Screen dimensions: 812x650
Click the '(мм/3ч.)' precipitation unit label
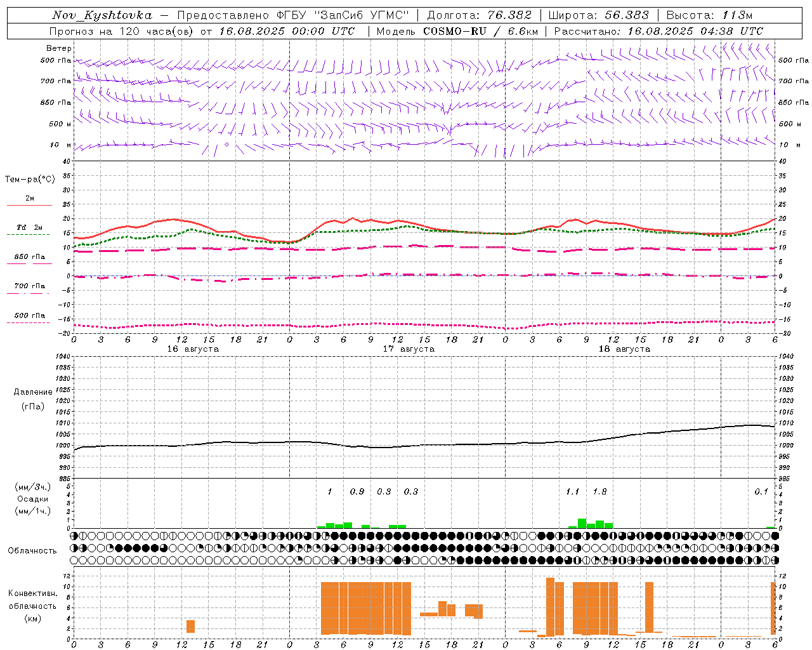[x=33, y=487]
